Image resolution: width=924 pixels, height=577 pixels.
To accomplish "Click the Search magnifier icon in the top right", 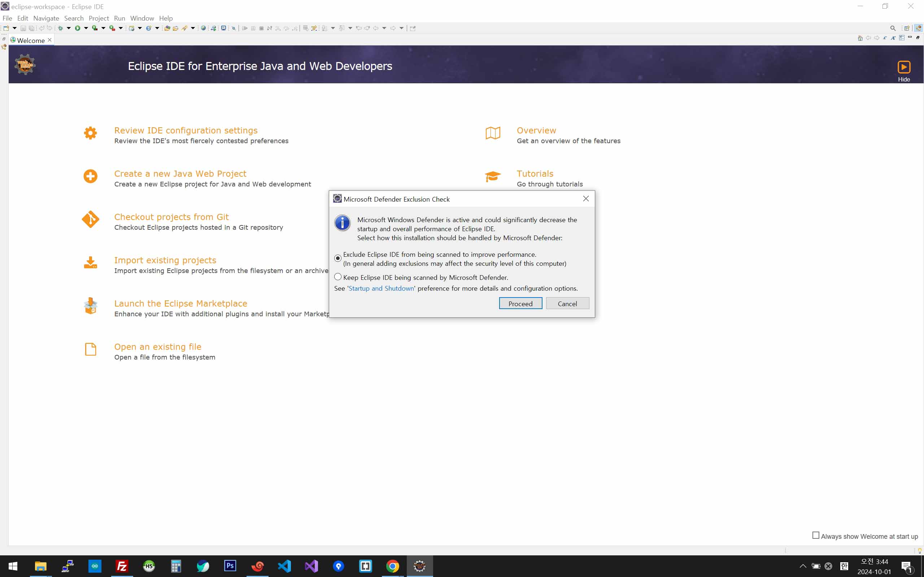I will (893, 28).
